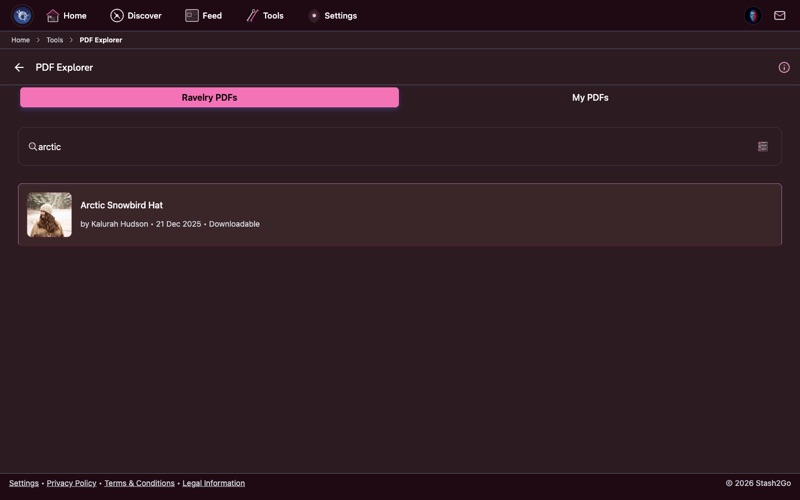The height and width of the screenshot is (500, 800).
Task: Open Settings from the top bar
Action: [x=332, y=16]
